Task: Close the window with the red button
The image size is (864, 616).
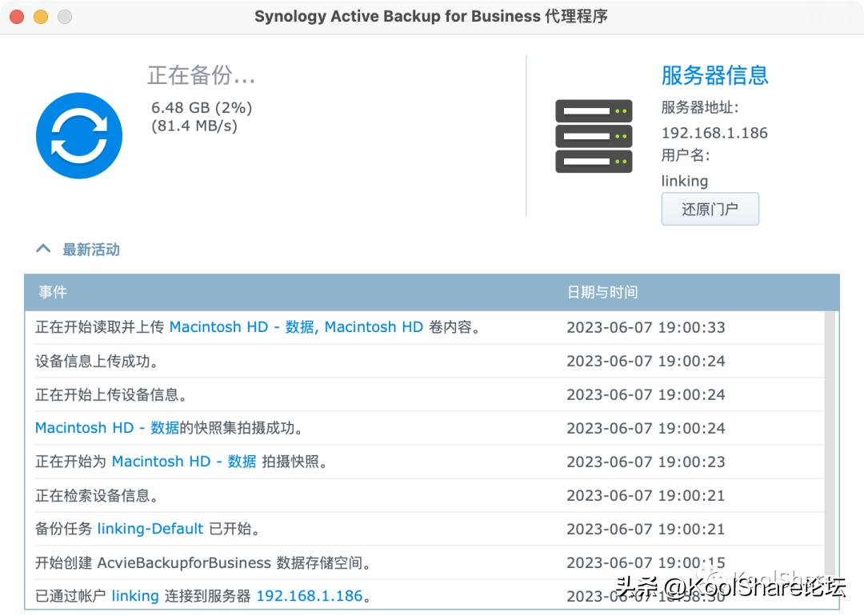Action: pyautogui.click(x=17, y=17)
